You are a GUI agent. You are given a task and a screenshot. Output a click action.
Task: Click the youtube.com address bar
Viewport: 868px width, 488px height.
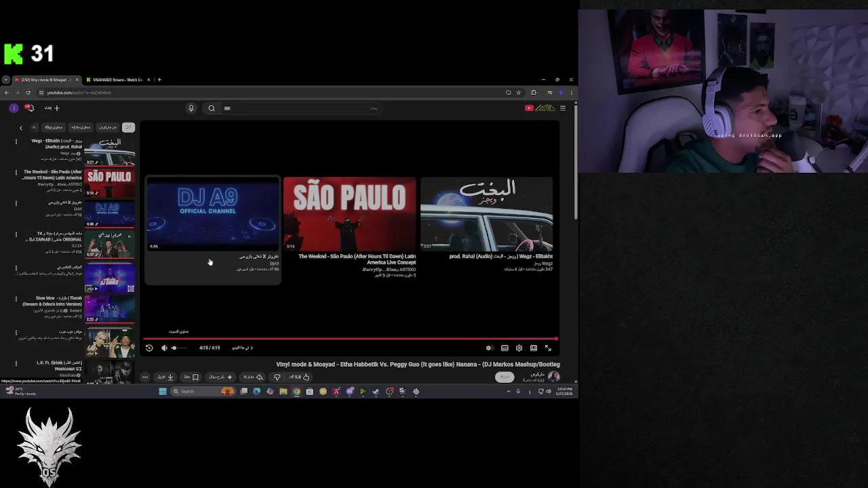click(x=271, y=92)
